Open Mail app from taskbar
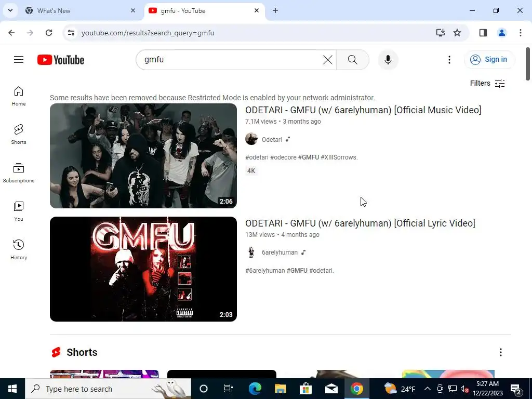Viewport: 532px width, 399px height. [331, 389]
